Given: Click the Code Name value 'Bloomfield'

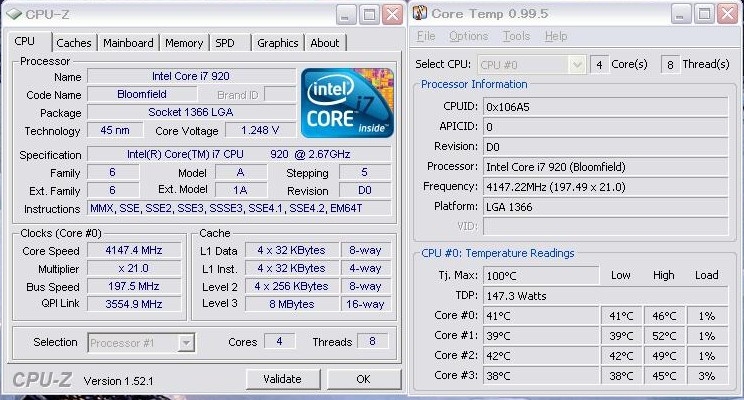Looking at the screenshot, I should (x=142, y=94).
